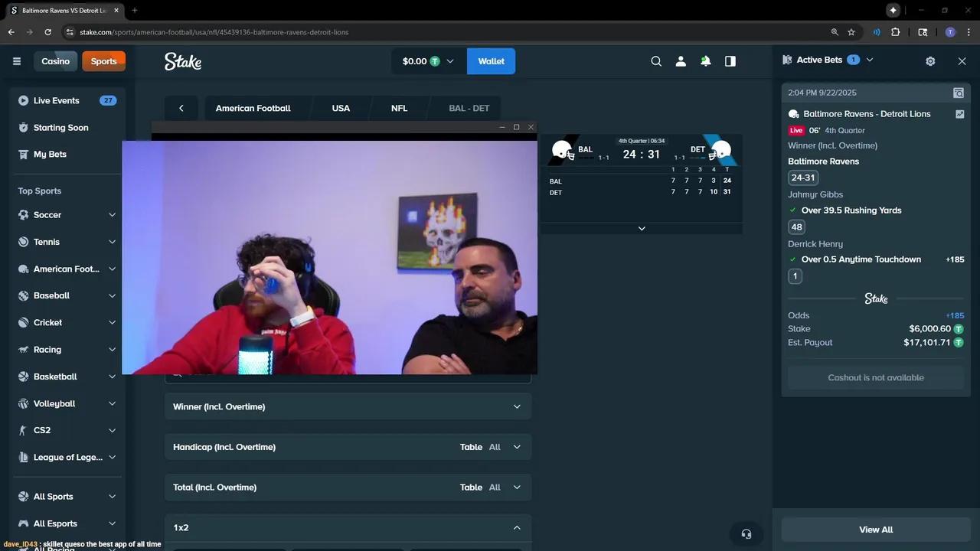Switch Handicap market to Table view

pos(471,447)
